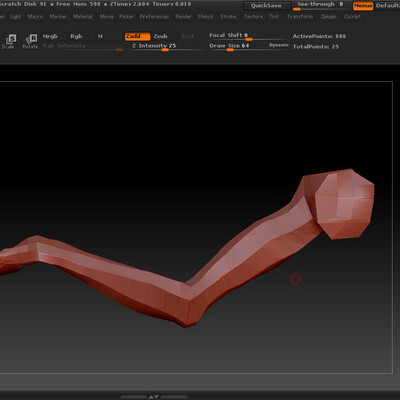Select the Scale transform icon
The height and width of the screenshot is (400, 400).
[x=9, y=41]
